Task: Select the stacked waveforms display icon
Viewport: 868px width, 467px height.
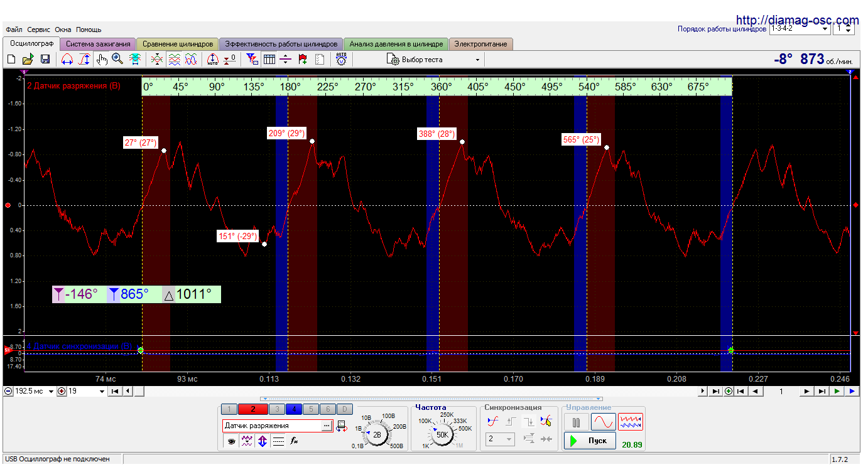Action: coord(175,59)
